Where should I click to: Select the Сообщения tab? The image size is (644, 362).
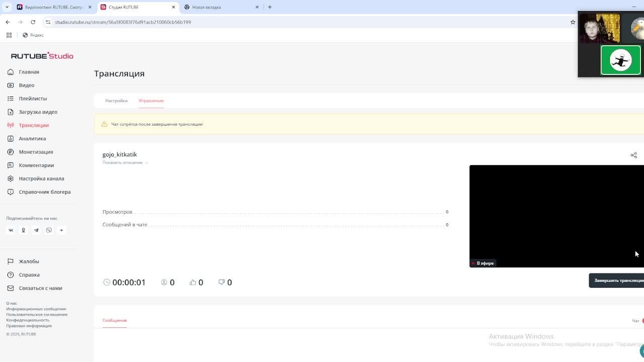[115, 320]
